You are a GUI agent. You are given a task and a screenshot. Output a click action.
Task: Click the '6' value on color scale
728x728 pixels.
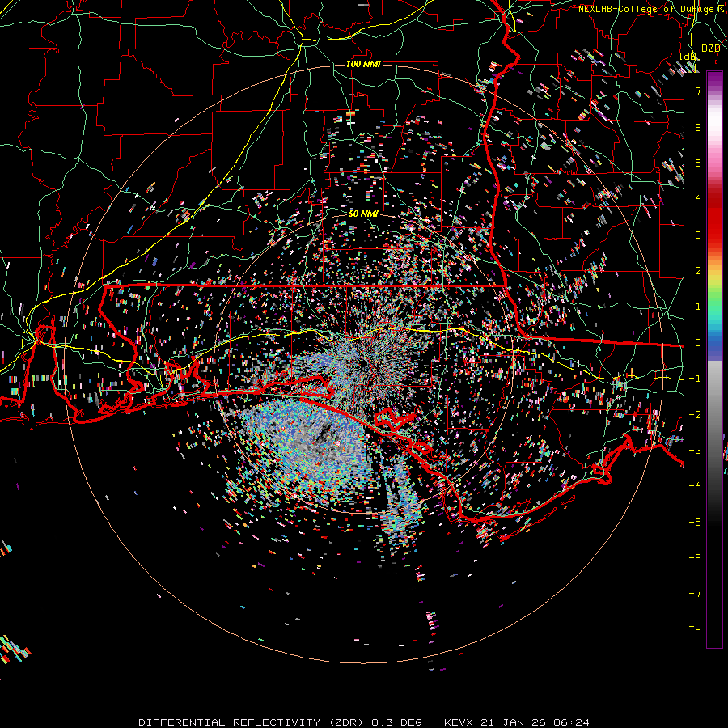[698, 127]
